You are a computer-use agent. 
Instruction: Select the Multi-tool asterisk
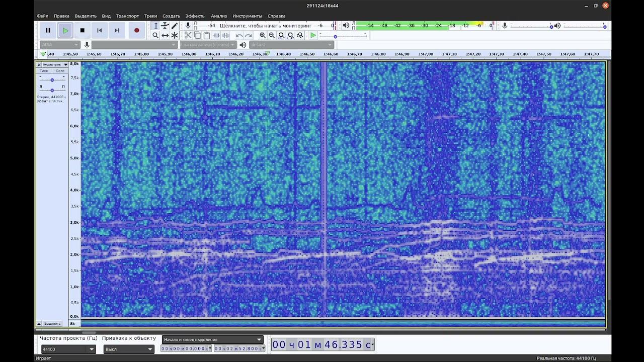pos(175,35)
